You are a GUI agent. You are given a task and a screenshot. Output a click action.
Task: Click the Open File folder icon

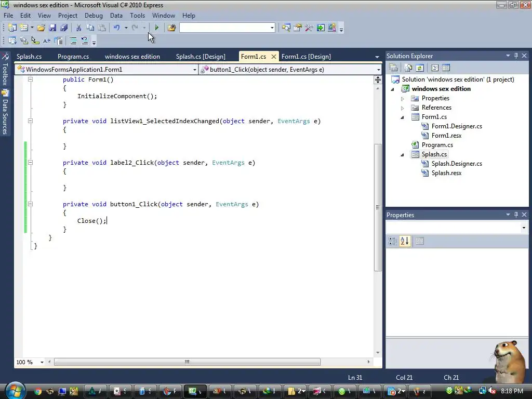click(41, 28)
